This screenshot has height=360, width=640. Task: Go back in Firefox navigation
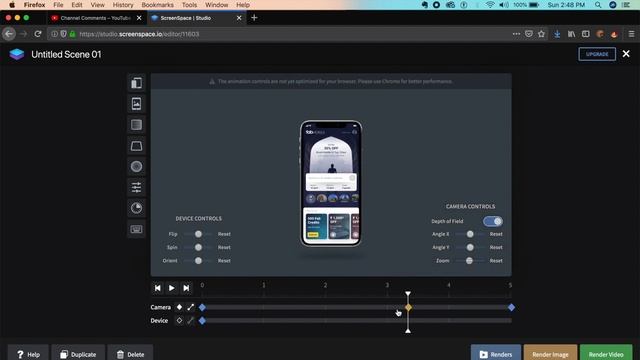pyautogui.click(x=9, y=34)
